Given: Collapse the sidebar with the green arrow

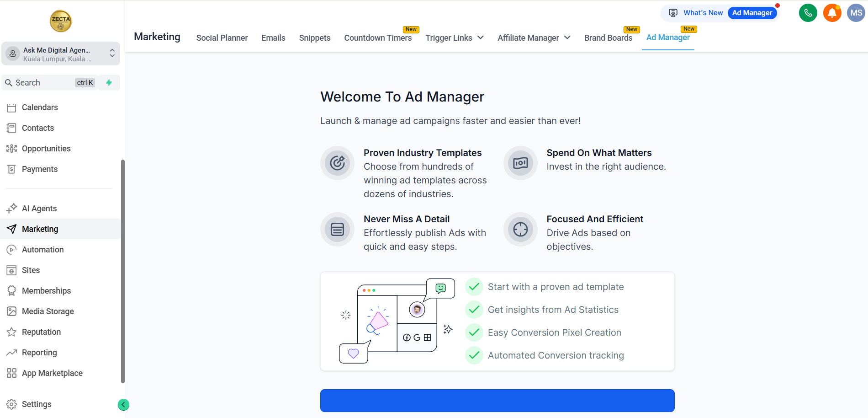Looking at the screenshot, I should 123,405.
